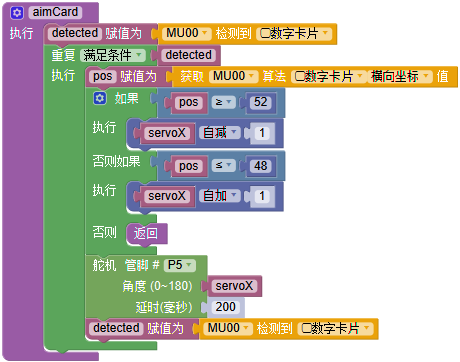Select the detected variable in the bottom 赋值为 block
Image resolution: width=460 pixels, height=362 pixels.
[116, 328]
